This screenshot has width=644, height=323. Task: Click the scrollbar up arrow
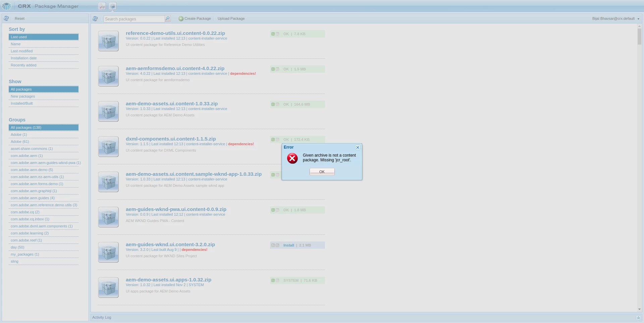639,26
